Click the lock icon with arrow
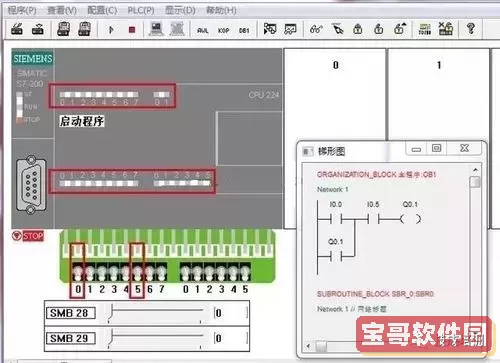The width and height of the screenshot is (500, 363). click(x=400, y=29)
